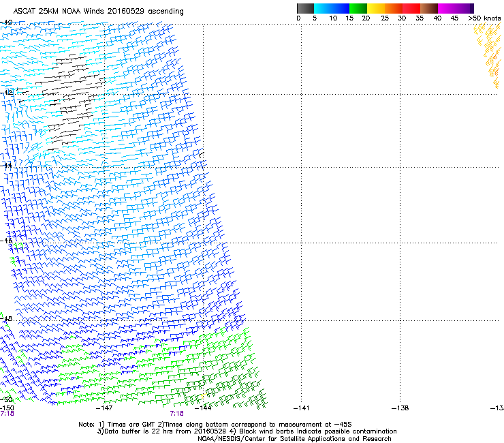Click the legend label '10' under the color bar
The width and height of the screenshot is (504, 443).
coord(333,18)
